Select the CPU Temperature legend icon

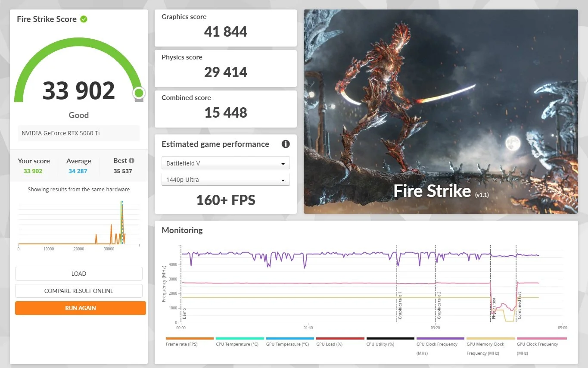240,339
